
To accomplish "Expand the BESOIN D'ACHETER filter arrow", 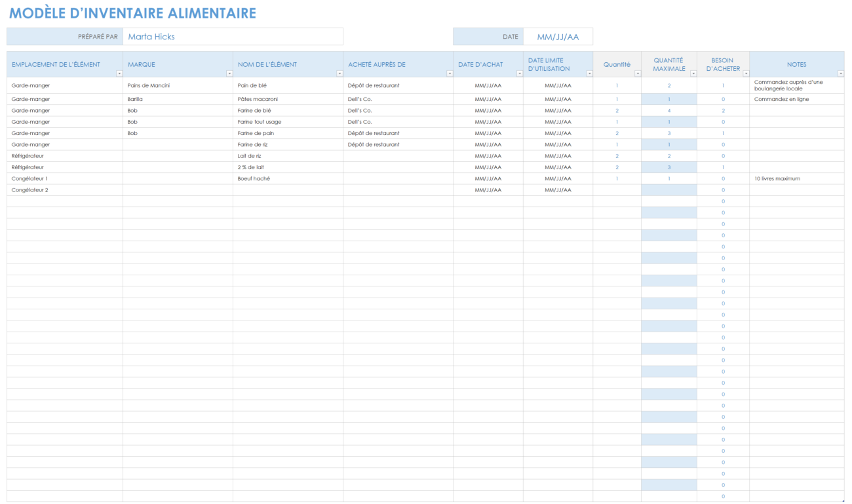I will pyautogui.click(x=745, y=73).
